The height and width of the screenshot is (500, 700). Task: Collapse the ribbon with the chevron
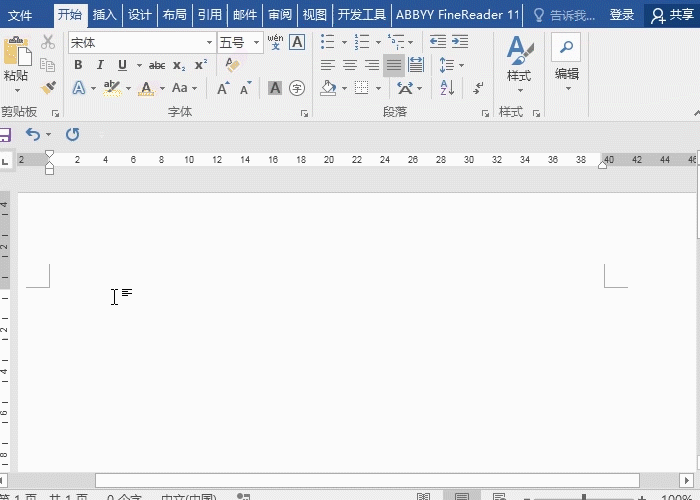point(696,112)
